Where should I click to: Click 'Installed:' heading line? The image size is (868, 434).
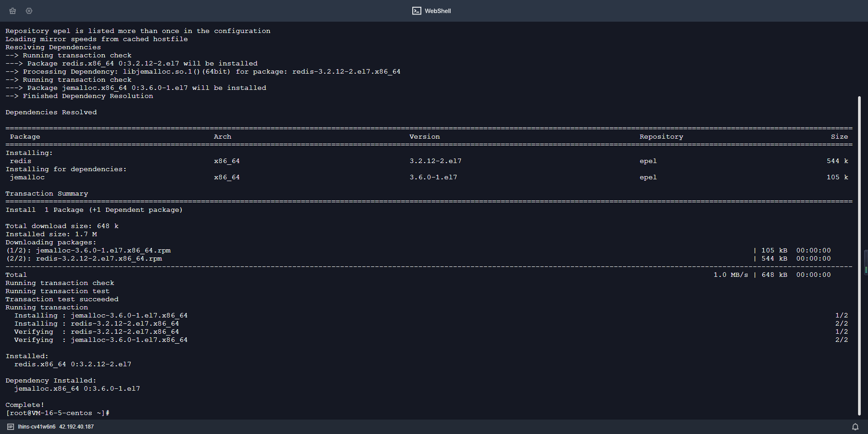click(x=27, y=356)
